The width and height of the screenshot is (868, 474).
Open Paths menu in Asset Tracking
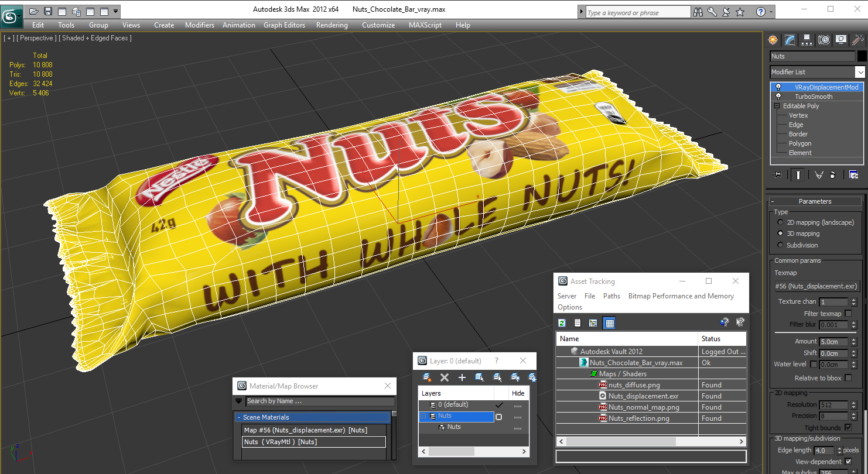611,296
